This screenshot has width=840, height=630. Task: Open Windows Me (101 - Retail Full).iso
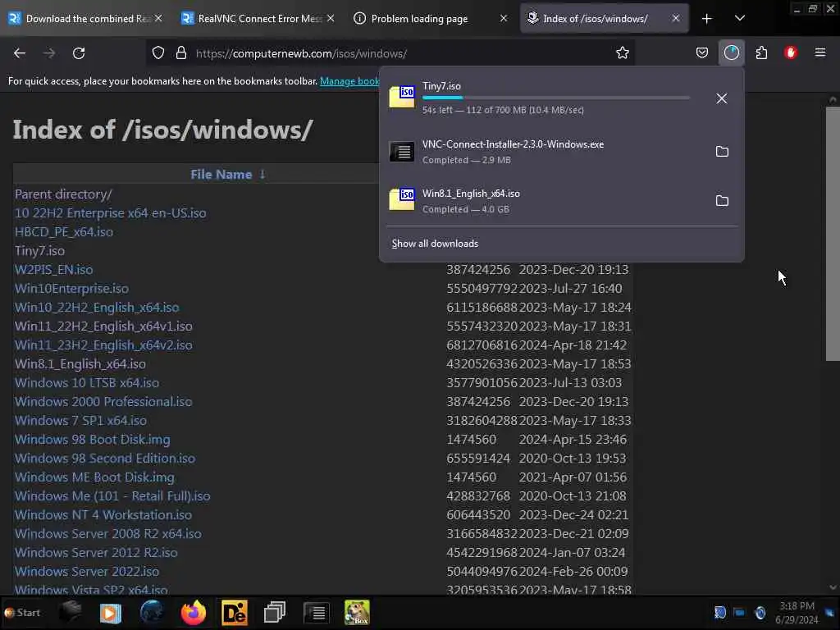[x=112, y=496]
